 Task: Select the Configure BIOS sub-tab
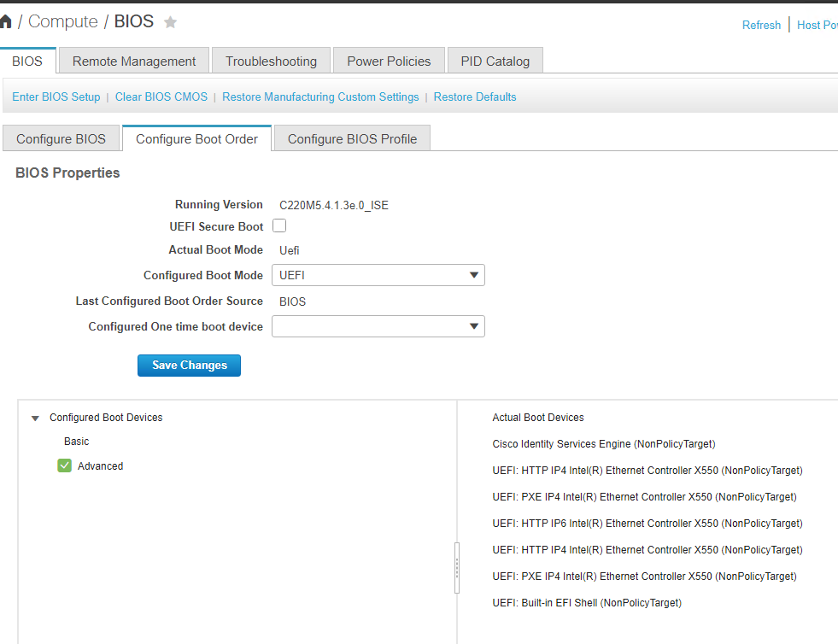[61, 138]
